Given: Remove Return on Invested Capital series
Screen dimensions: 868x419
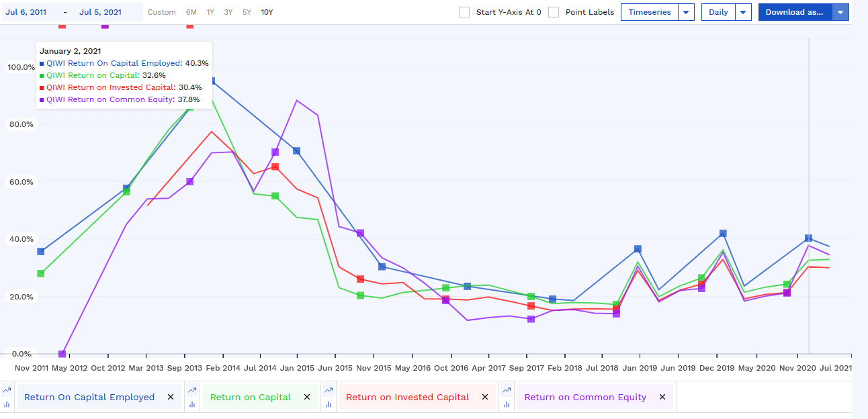Looking at the screenshot, I should click(x=485, y=398).
